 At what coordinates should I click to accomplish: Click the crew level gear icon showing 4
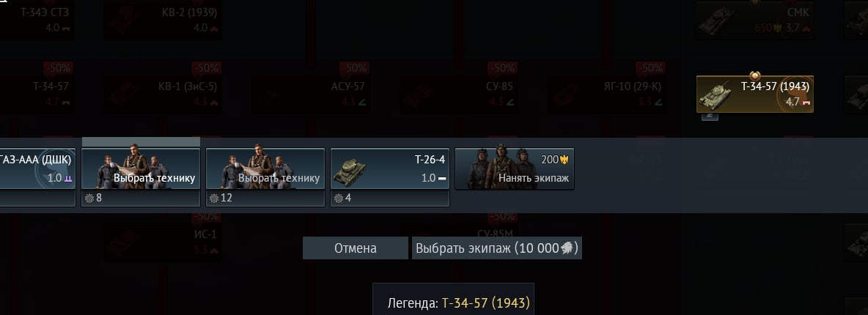339,198
